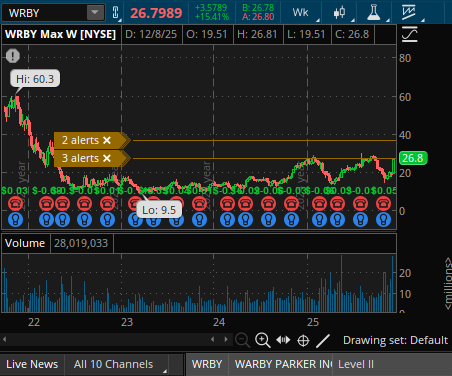Image resolution: width=452 pixels, height=376 pixels.
Task: Click the H: 26.81 high value
Action: [x=257, y=34]
